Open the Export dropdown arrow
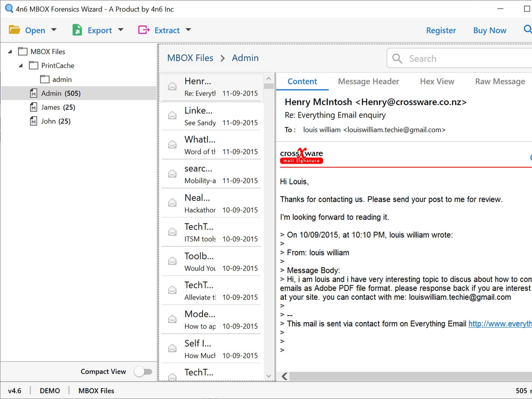Image resolution: width=532 pixels, height=399 pixels. click(x=121, y=30)
